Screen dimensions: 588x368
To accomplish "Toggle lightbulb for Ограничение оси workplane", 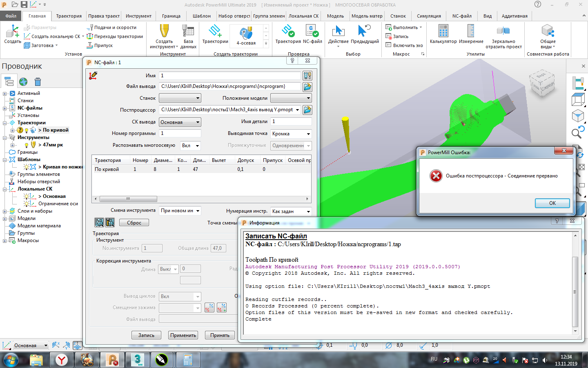I will click(x=27, y=204).
